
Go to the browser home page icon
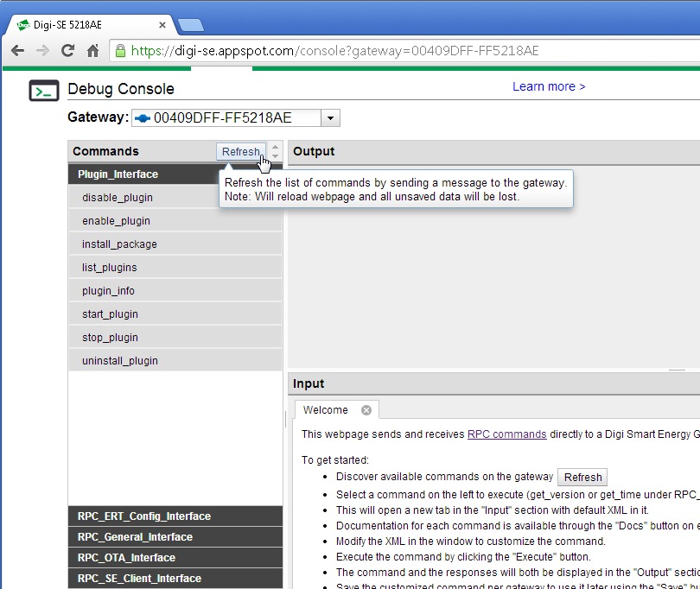pos(92,51)
